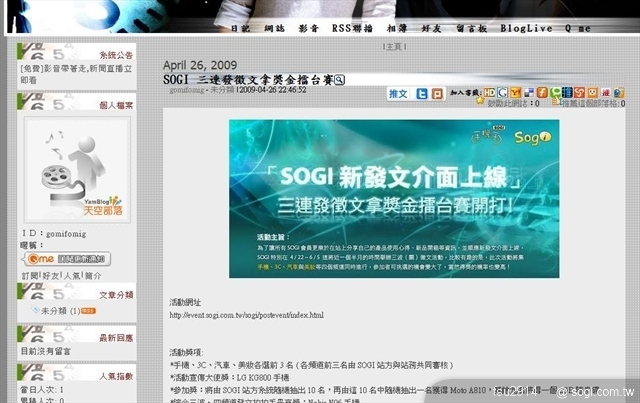Click the Google bookmark icon
This screenshot has width=640, height=403.
[502, 93]
